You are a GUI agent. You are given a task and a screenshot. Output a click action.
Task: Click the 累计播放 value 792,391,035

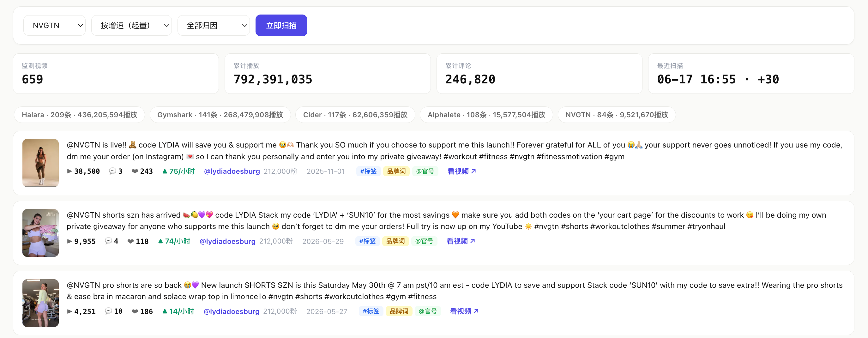(x=273, y=80)
